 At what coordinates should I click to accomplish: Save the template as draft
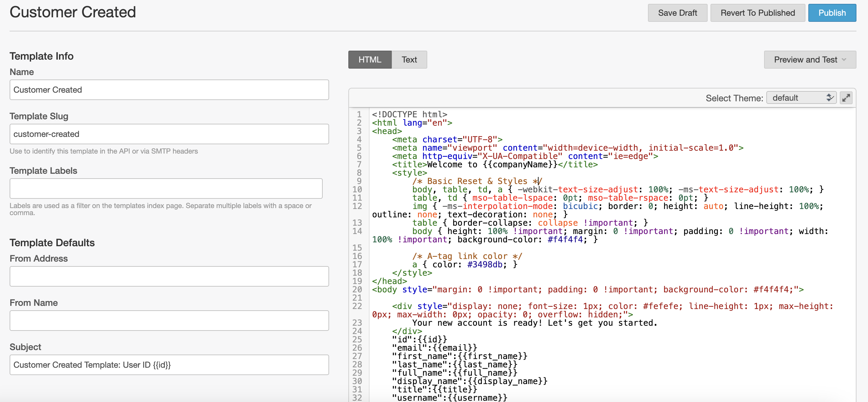(677, 13)
